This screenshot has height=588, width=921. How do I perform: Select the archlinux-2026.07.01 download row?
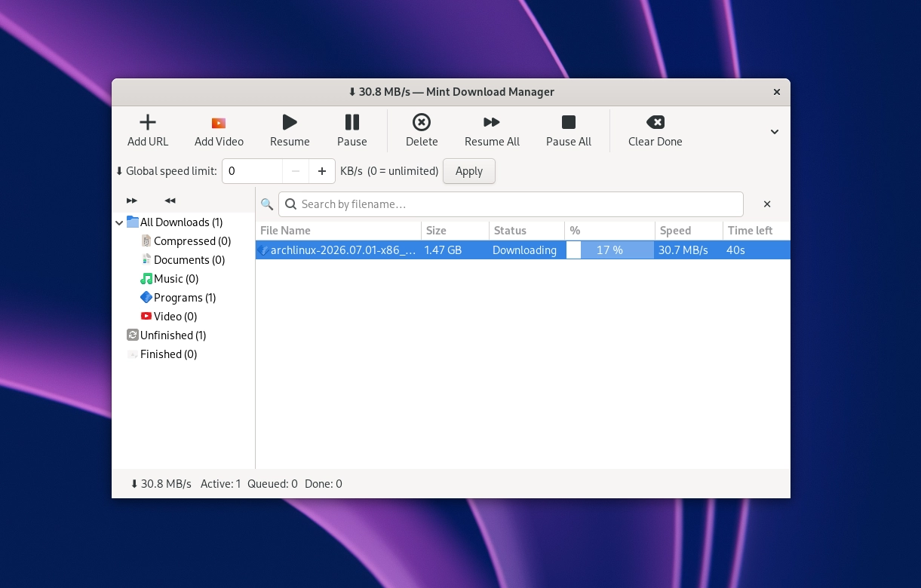523,250
